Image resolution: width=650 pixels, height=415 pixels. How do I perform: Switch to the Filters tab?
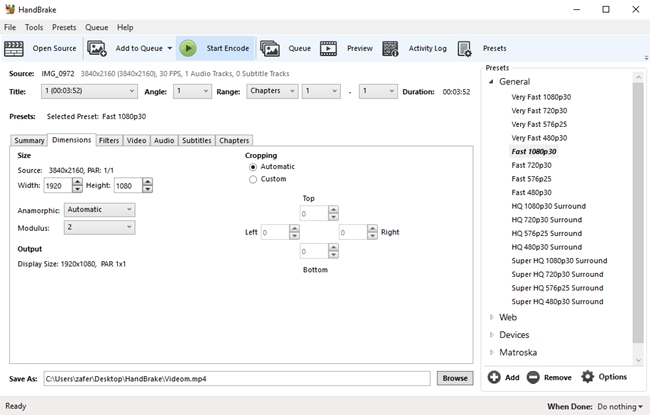pos(109,141)
